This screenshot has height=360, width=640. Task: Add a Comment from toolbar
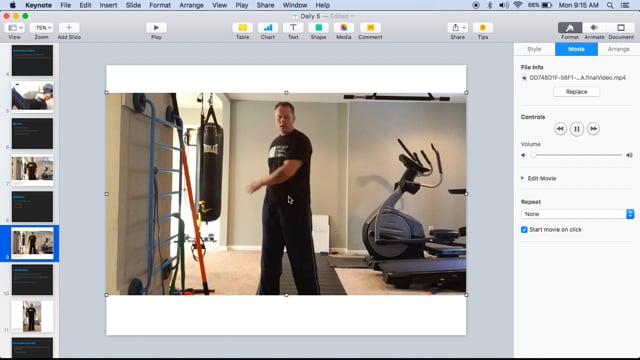pos(371,27)
